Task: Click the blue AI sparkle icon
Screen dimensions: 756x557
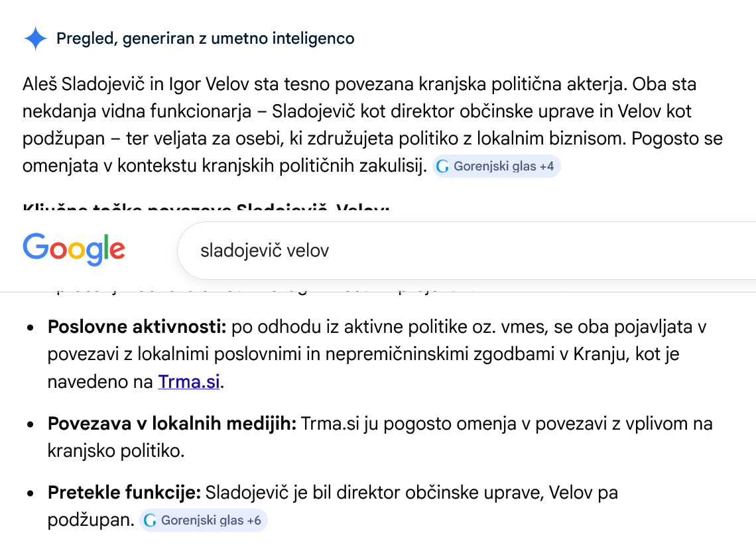Action: tap(35, 39)
